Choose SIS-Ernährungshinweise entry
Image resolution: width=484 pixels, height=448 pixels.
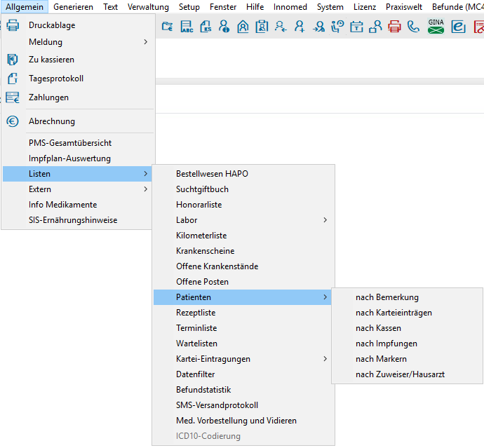tap(77, 220)
